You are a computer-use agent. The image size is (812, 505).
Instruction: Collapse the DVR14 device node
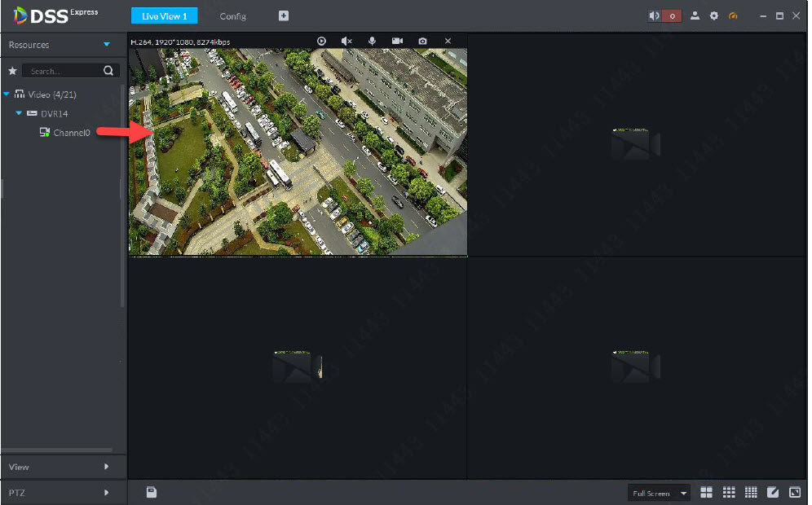tap(19, 113)
